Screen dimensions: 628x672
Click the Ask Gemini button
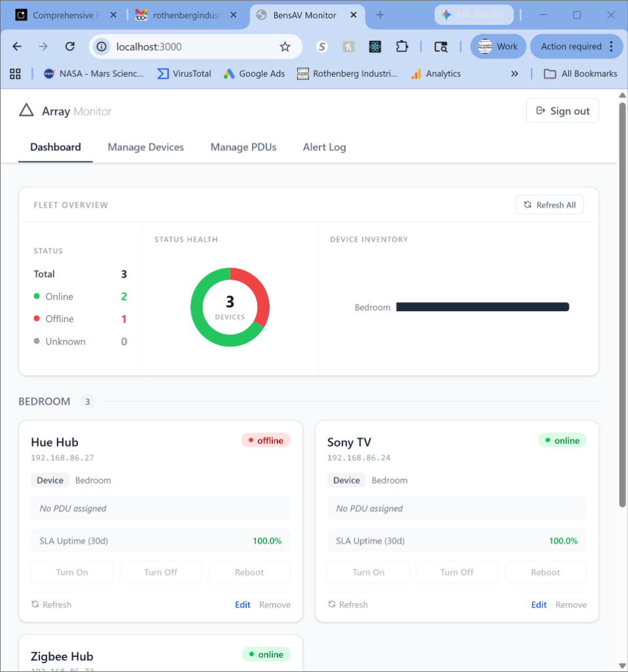click(474, 14)
